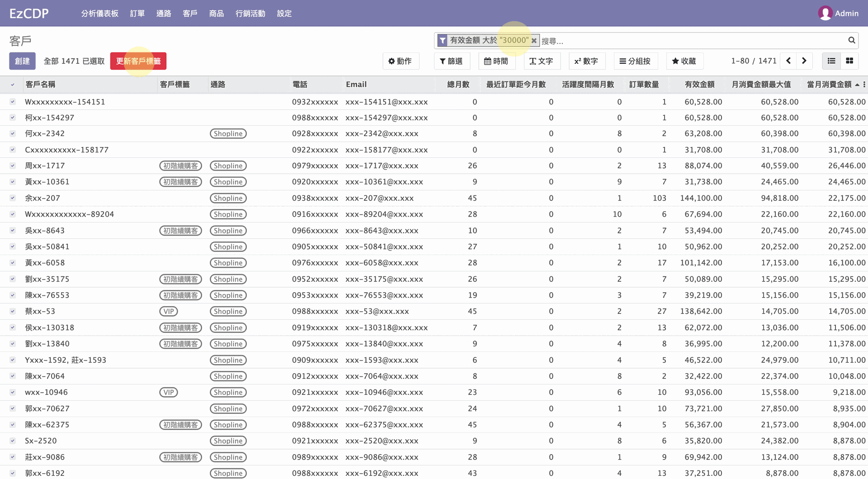The height and width of the screenshot is (479, 868).
Task: Go to previous page of customers
Action: [788, 61]
